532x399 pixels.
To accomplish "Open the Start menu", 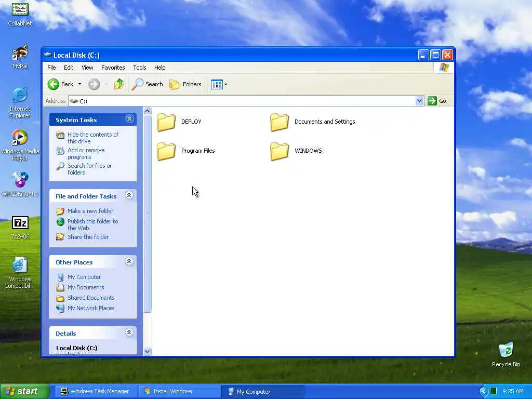I will click(24, 392).
